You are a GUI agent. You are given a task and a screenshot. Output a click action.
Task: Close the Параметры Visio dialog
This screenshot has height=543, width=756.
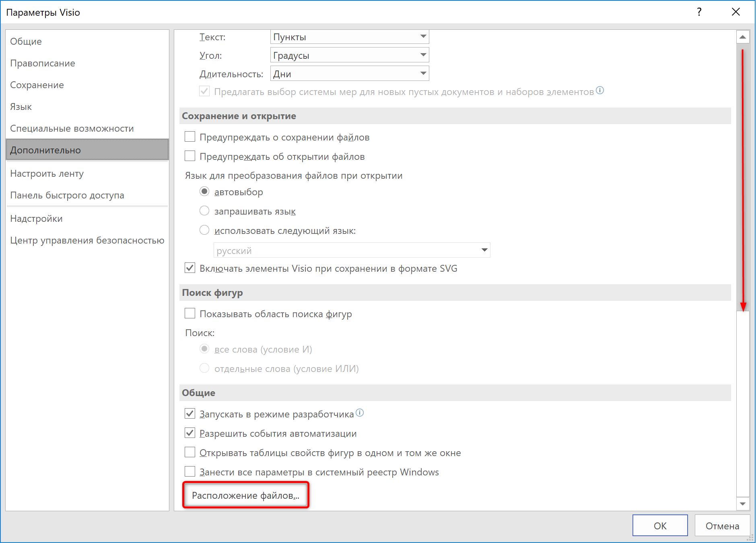click(736, 12)
